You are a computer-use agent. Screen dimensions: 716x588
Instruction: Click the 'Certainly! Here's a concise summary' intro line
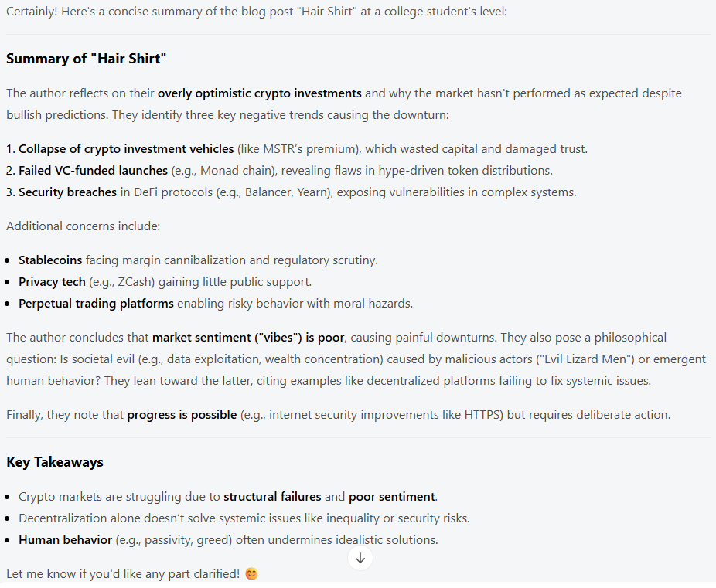pyautogui.click(x=256, y=12)
